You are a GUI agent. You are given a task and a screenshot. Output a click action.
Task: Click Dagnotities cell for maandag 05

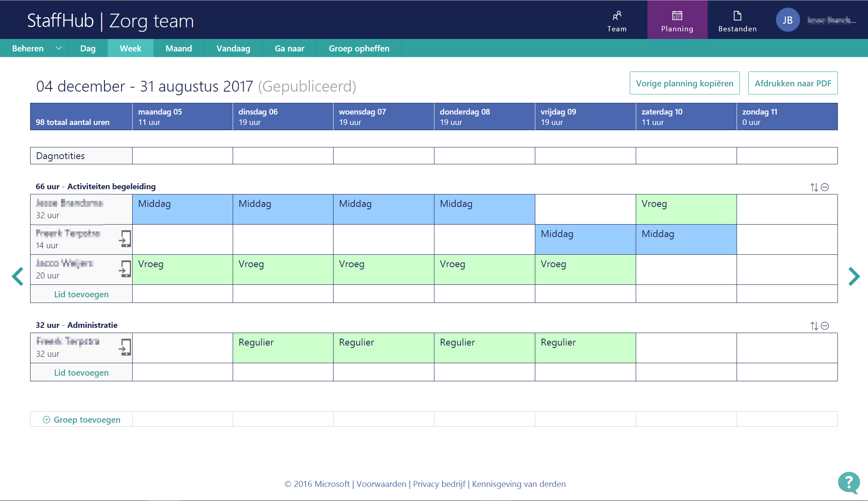[x=182, y=156]
